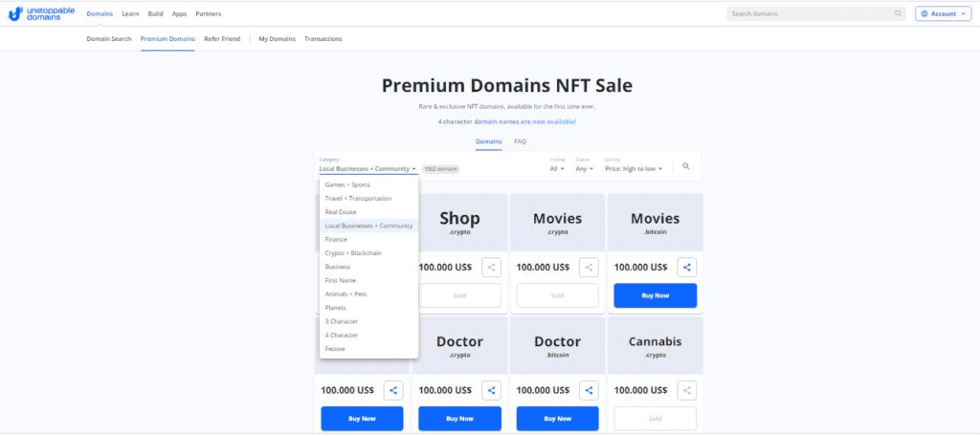980x436 pixels.
Task: Buy Now Doctor .bitcoin domain
Action: click(557, 419)
